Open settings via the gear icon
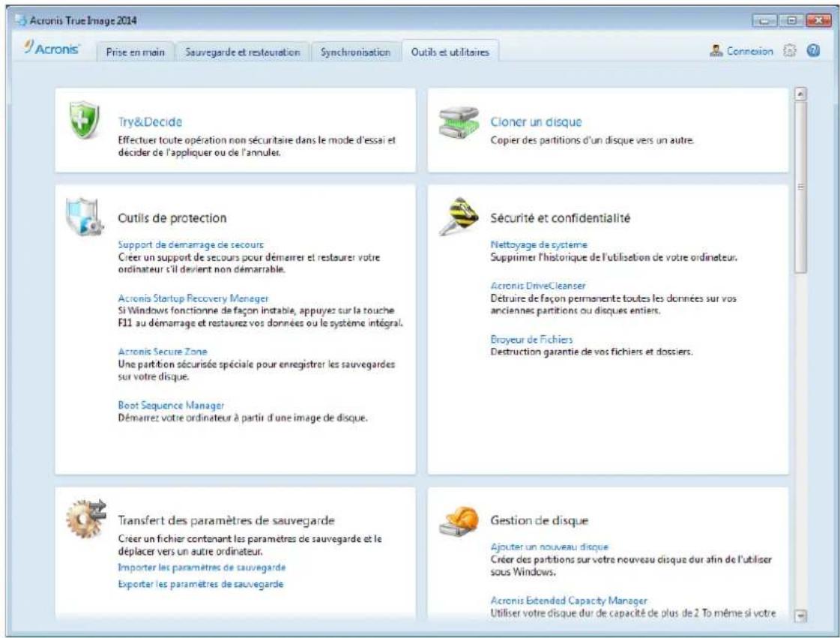 [x=789, y=51]
